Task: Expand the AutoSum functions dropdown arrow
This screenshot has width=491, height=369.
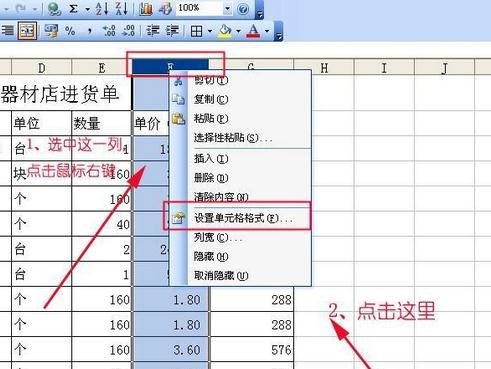Action: 87,9
